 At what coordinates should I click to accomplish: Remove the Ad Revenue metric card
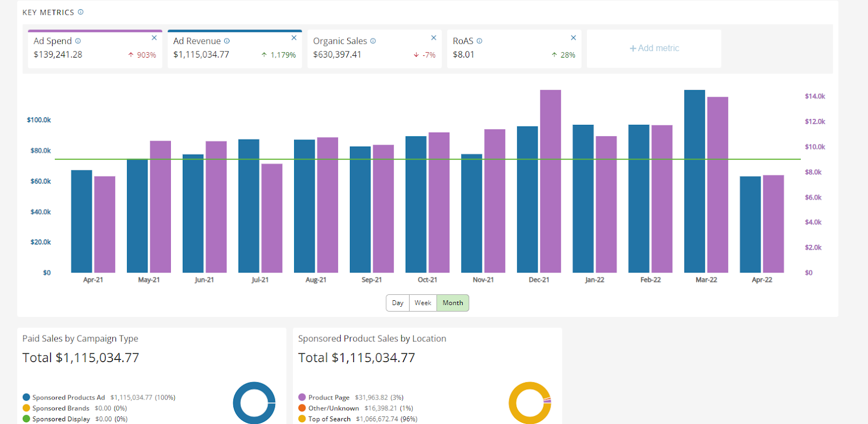pyautogui.click(x=294, y=37)
